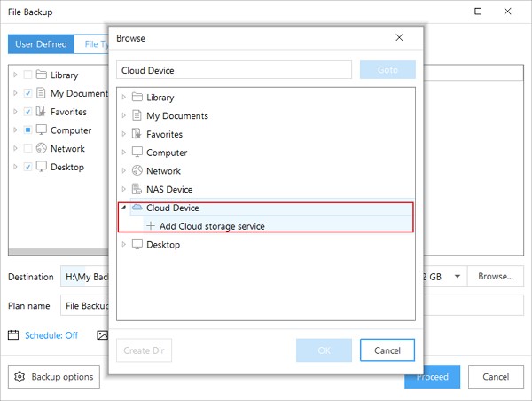This screenshot has height=401, width=532.
Task: Expand Computer node in File Backup tree
Action: tap(15, 130)
